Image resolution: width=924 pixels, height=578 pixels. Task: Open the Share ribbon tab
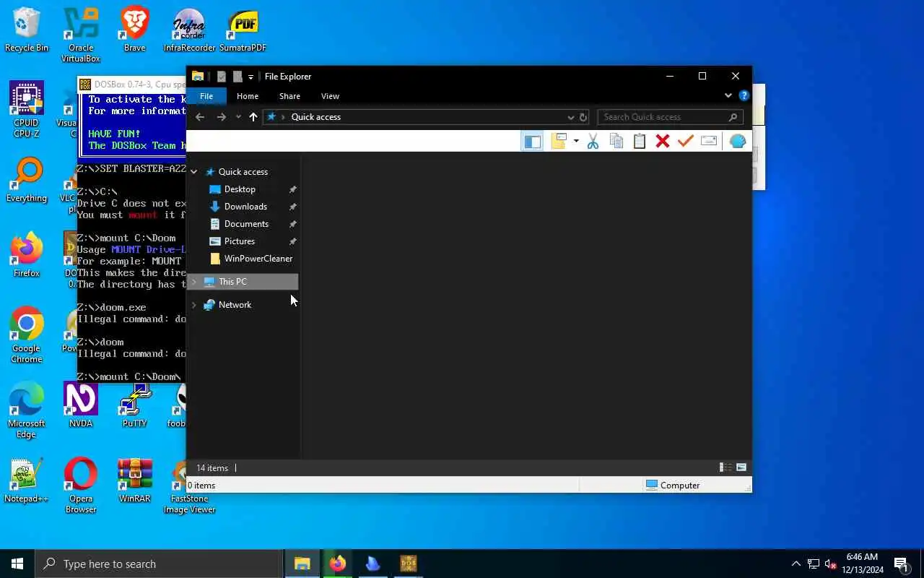click(x=289, y=96)
